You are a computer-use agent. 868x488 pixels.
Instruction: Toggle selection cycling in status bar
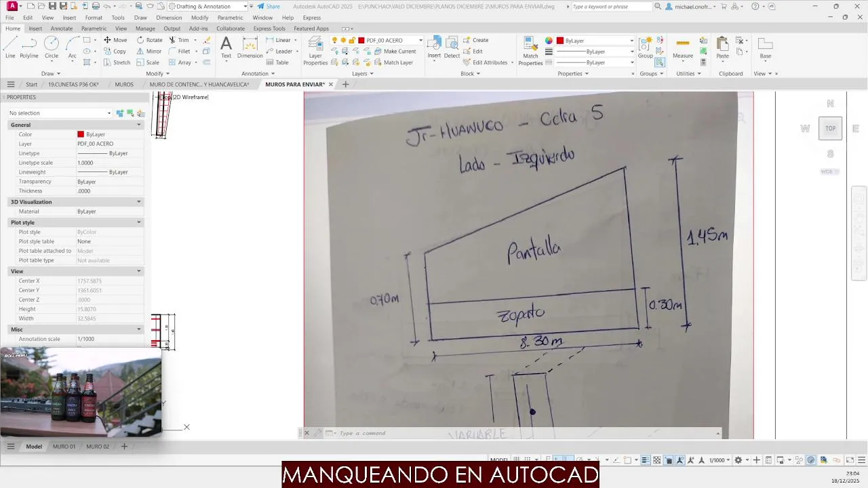coord(669,460)
